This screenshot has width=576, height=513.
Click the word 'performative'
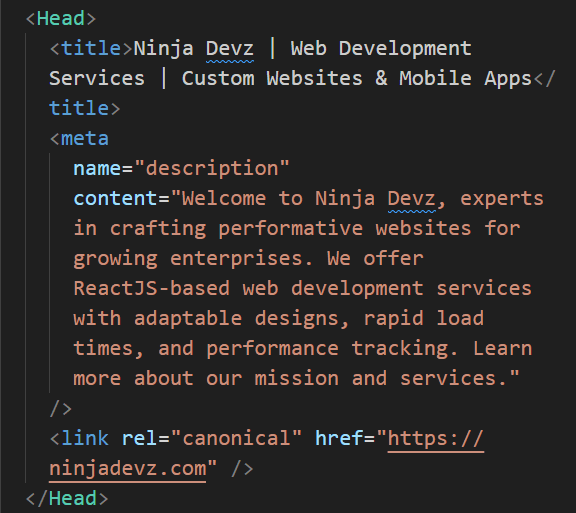291,229
